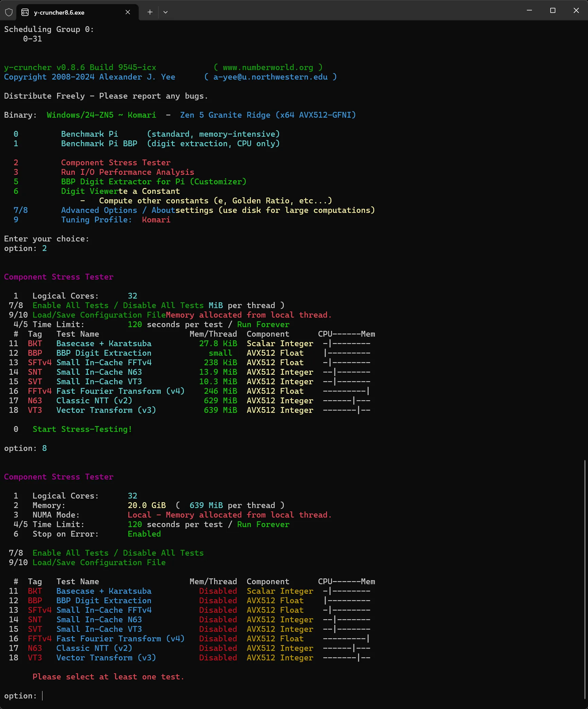
Task: Click the 'Stop on Error:' Enabled value
Action: (x=144, y=534)
